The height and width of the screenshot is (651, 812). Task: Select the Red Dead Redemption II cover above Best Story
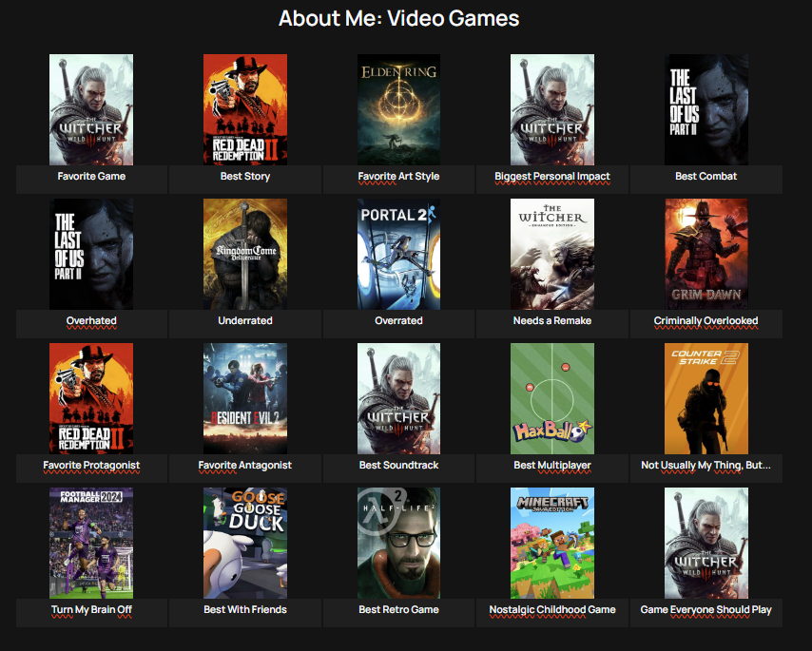[245, 109]
